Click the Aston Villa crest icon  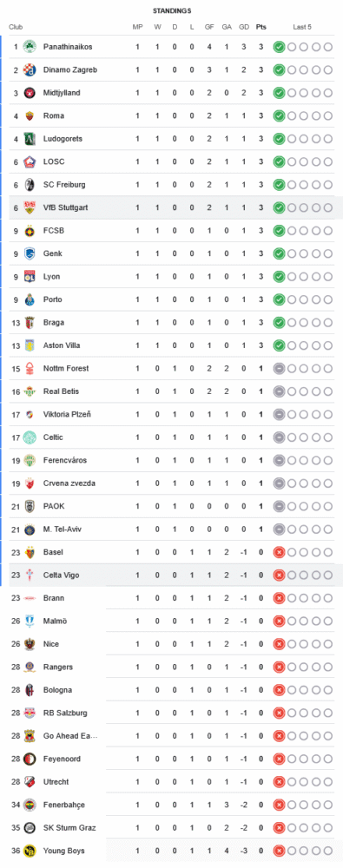point(30,345)
